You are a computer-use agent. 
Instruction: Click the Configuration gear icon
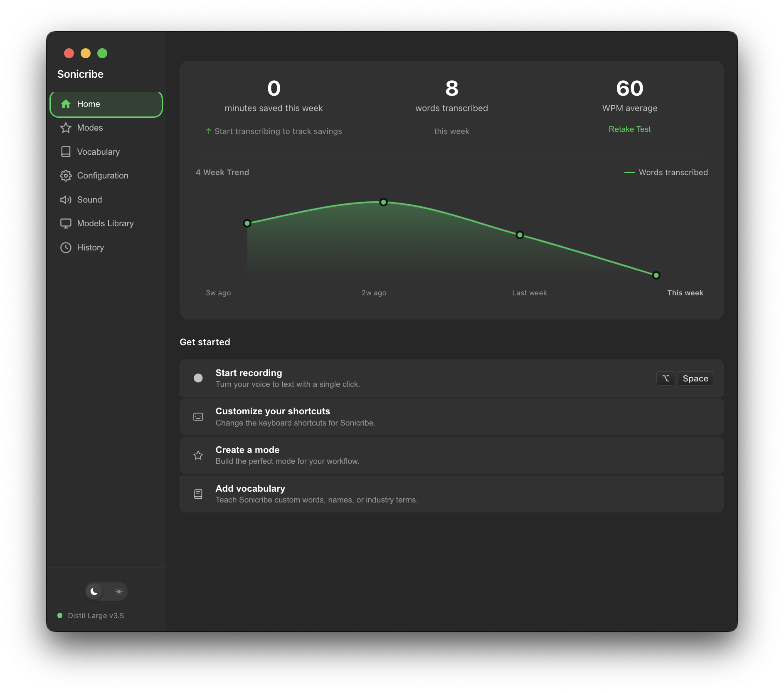click(66, 176)
